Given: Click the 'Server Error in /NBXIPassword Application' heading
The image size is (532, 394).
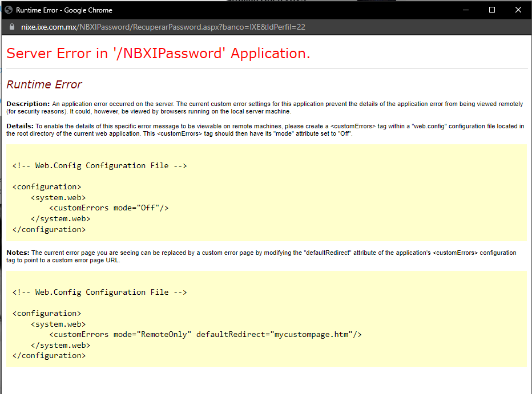Looking at the screenshot, I should pyautogui.click(x=158, y=54).
